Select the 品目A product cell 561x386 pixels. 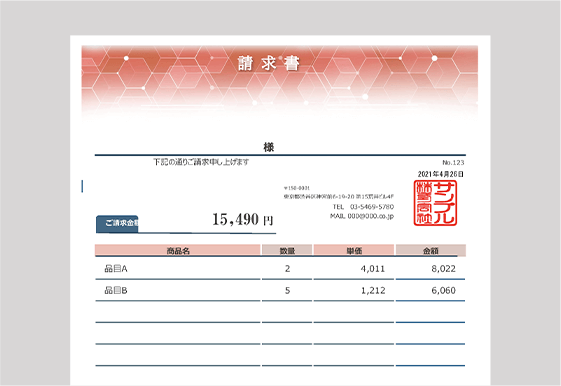[116, 269]
